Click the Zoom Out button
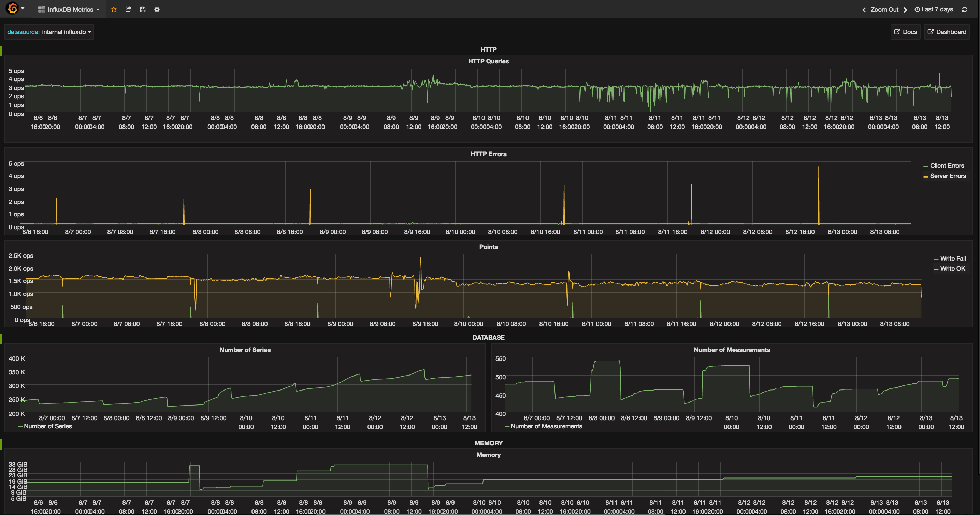 tap(884, 10)
